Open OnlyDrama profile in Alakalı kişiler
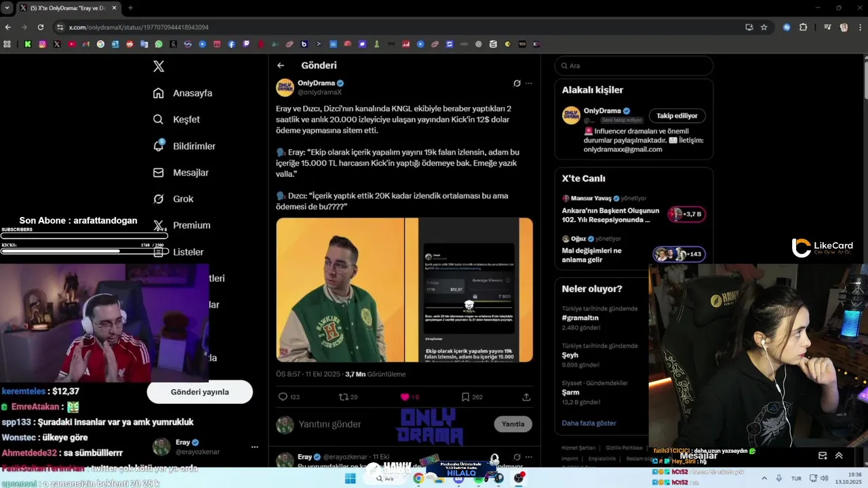This screenshot has height=488, width=868. click(x=602, y=110)
